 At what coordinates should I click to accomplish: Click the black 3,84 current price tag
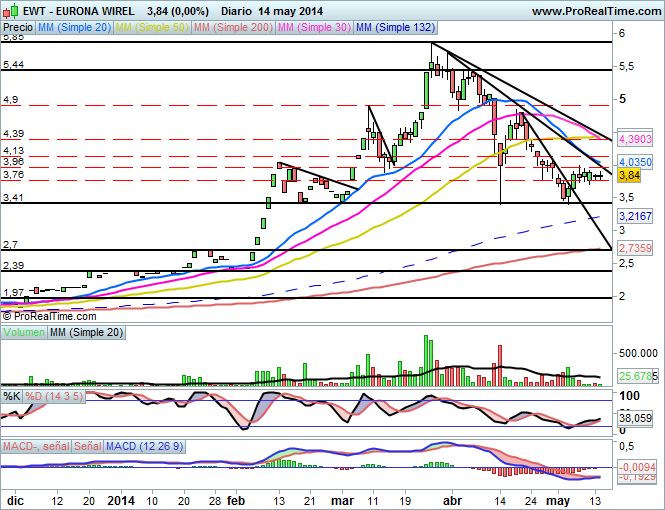[x=629, y=174]
